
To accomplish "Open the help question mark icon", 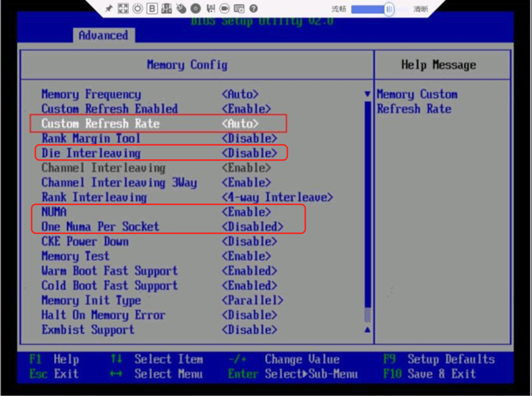I will (x=253, y=9).
